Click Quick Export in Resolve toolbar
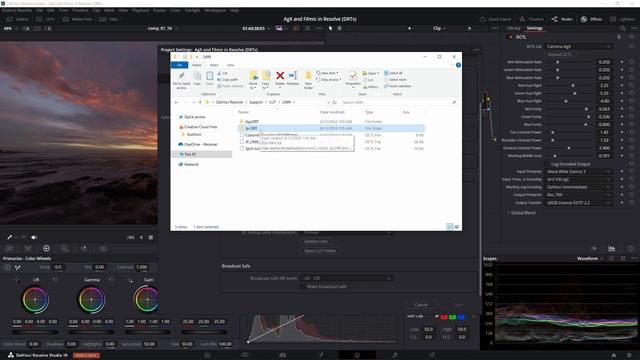The height and width of the screenshot is (360, 640). pyautogui.click(x=495, y=19)
